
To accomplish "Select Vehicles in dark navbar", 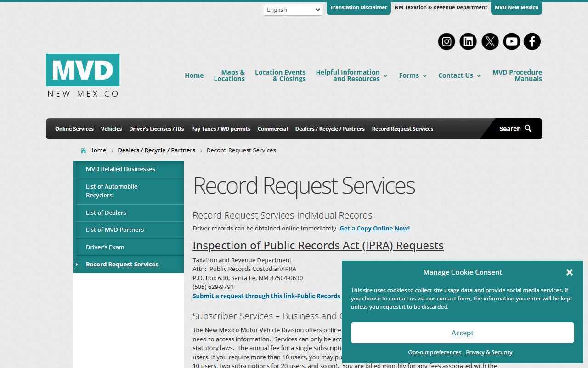I will (x=112, y=129).
